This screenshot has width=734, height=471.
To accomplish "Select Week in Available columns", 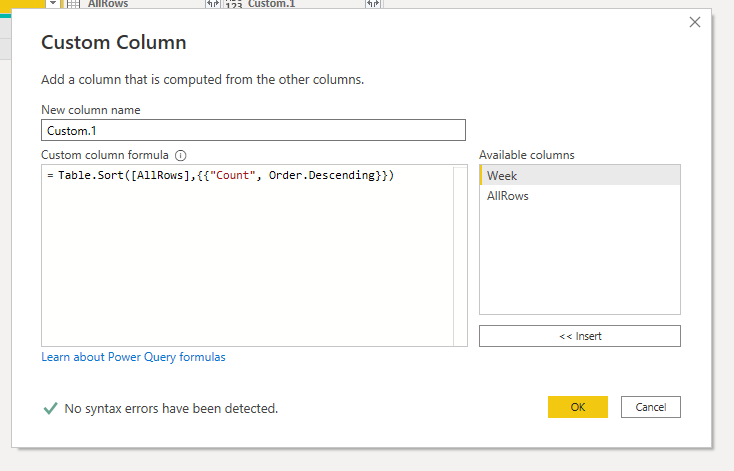I will click(580, 176).
